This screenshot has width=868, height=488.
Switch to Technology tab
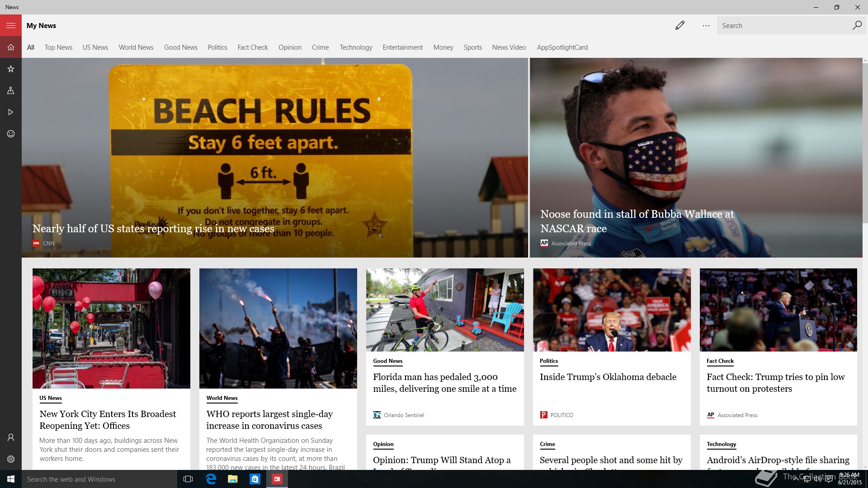pos(356,47)
